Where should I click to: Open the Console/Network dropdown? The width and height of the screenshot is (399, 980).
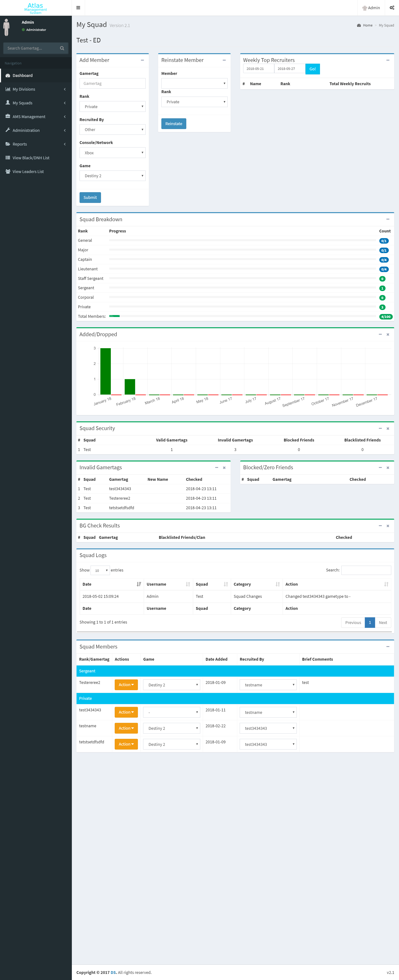tap(113, 153)
